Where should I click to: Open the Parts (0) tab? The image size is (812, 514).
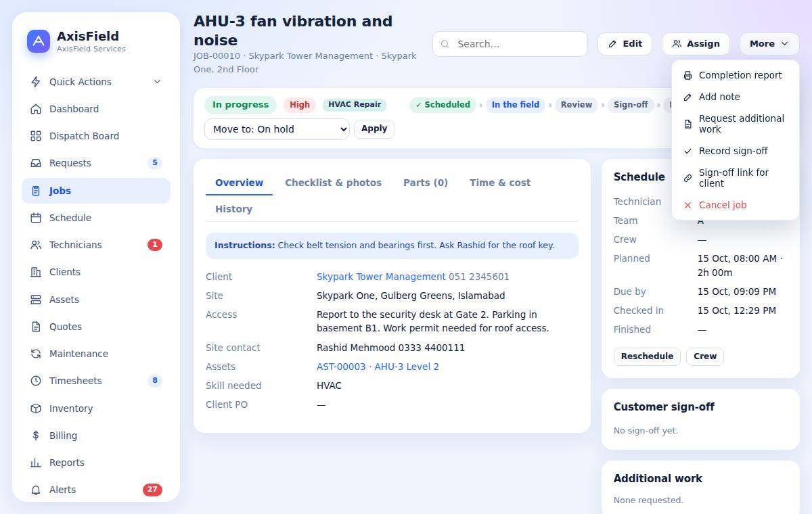426,183
